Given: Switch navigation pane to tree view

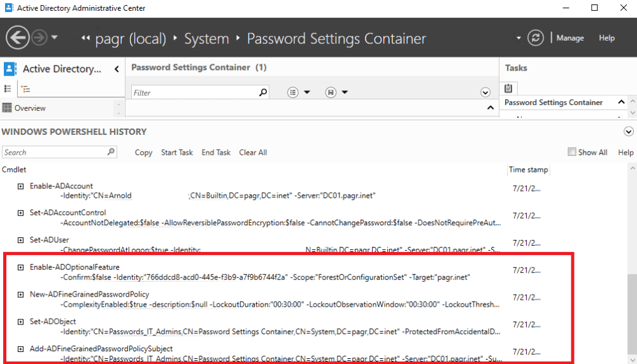Looking at the screenshot, I should pos(25,89).
